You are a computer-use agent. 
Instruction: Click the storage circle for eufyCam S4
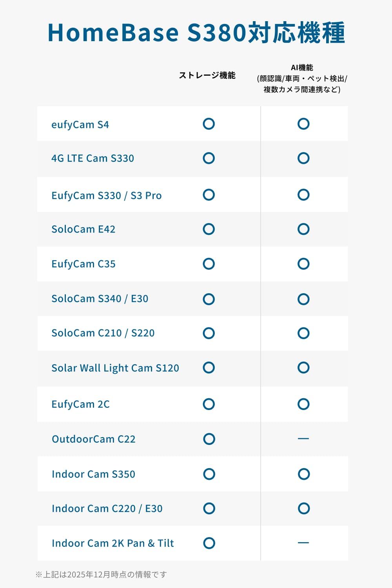tap(209, 124)
